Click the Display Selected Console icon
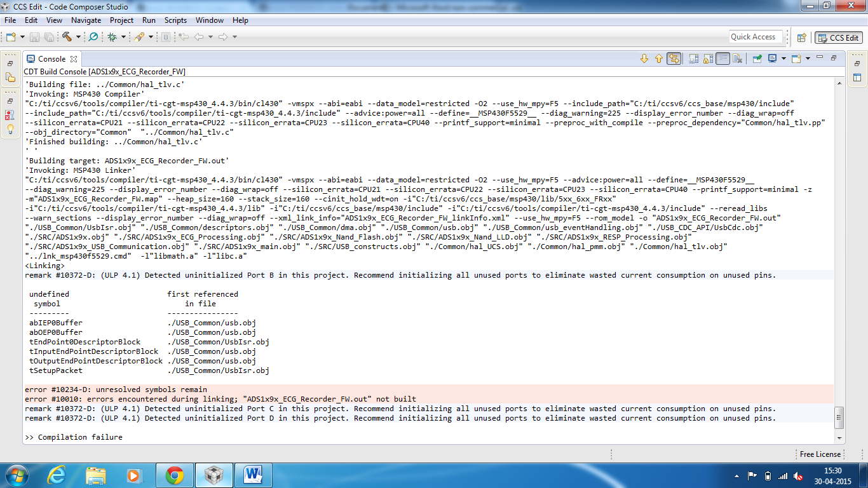The width and height of the screenshot is (868, 488). 772,58
